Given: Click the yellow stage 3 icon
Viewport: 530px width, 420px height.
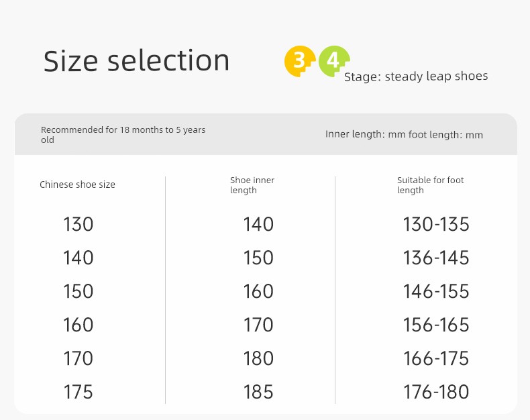Looking at the screenshot, I should pos(300,61).
